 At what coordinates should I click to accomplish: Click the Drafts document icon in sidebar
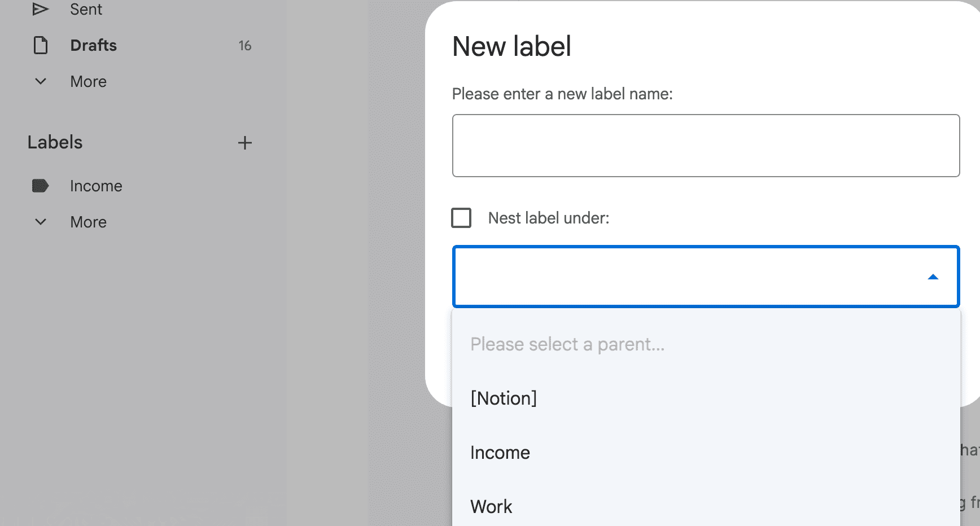coord(40,45)
